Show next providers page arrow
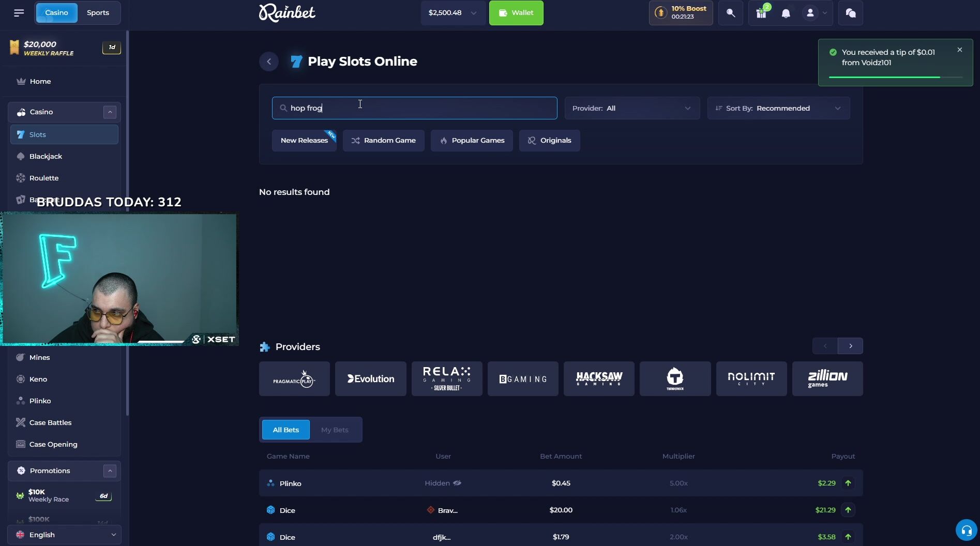980x546 pixels. (x=851, y=346)
